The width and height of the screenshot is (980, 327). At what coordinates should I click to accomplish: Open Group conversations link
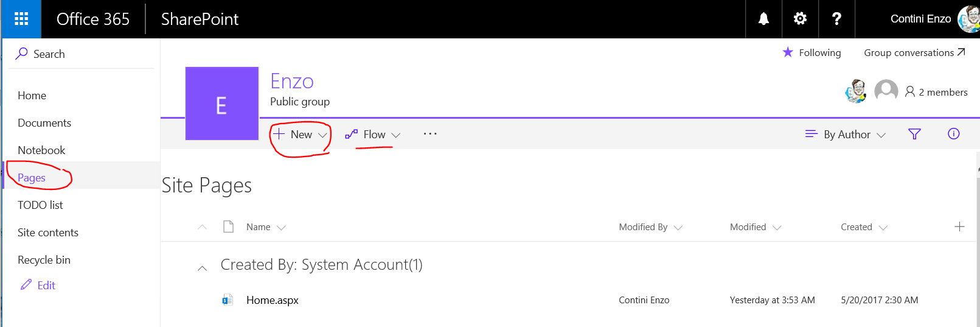914,53
